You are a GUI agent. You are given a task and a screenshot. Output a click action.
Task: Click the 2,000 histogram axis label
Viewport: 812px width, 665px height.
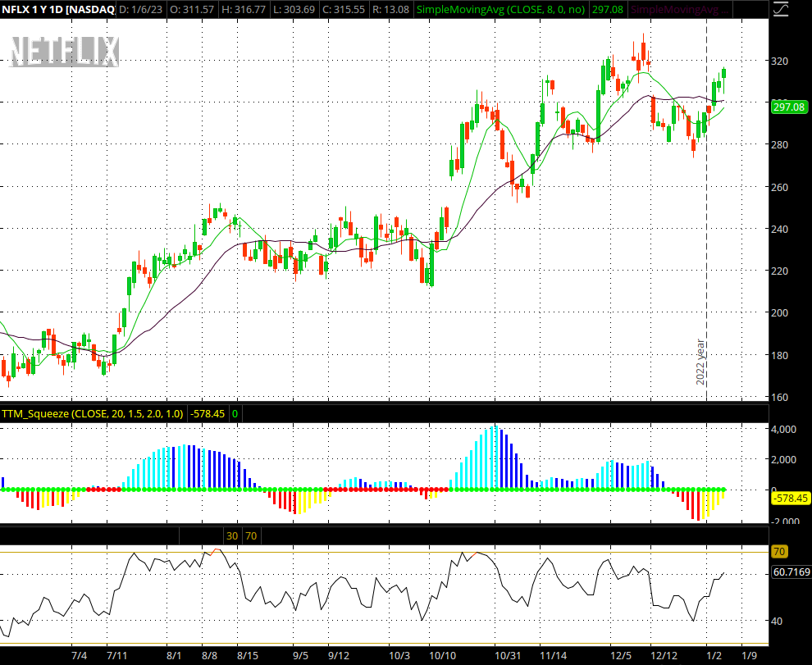tap(783, 460)
